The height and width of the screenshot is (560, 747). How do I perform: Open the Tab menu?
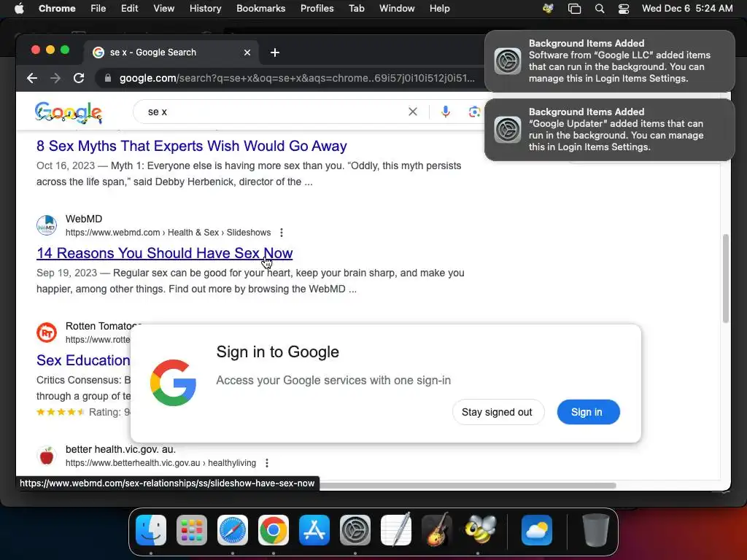pyautogui.click(x=356, y=9)
